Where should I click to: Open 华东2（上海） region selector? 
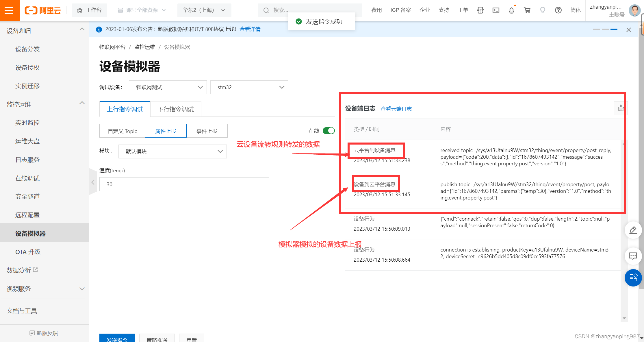point(204,10)
